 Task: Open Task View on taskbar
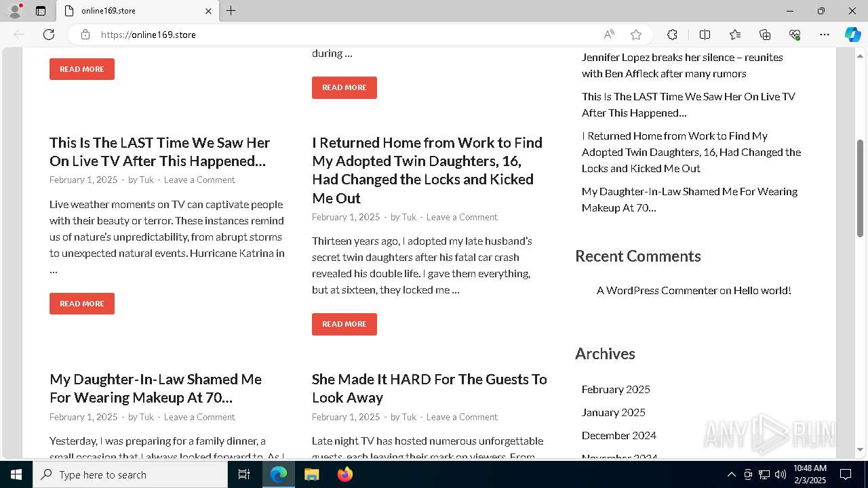pyautogui.click(x=244, y=474)
